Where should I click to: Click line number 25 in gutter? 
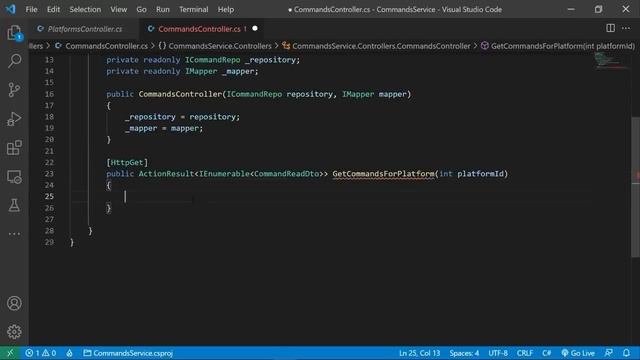[x=49, y=196]
